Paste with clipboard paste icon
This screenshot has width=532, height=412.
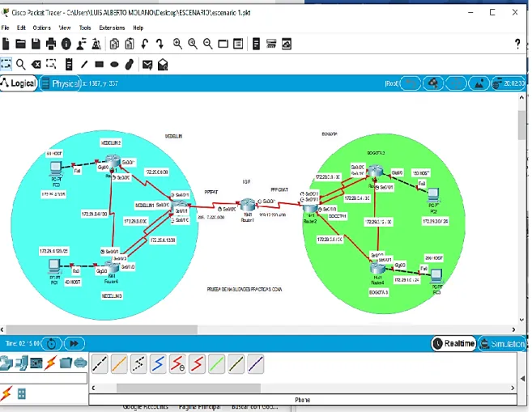pyautogui.click(x=130, y=44)
